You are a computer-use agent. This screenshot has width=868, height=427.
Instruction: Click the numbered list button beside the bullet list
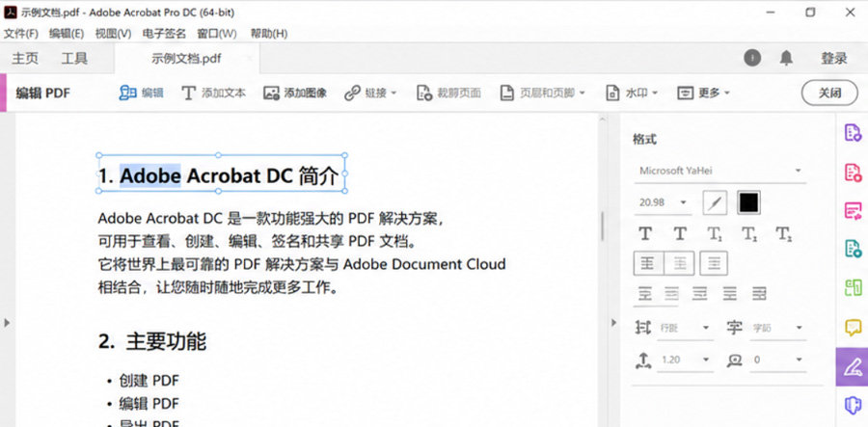click(679, 263)
